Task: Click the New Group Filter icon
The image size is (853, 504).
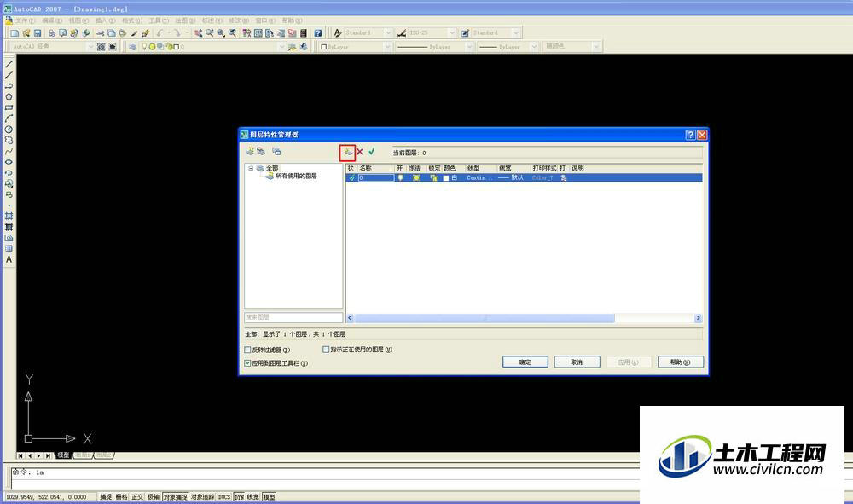Action: pyautogui.click(x=261, y=151)
